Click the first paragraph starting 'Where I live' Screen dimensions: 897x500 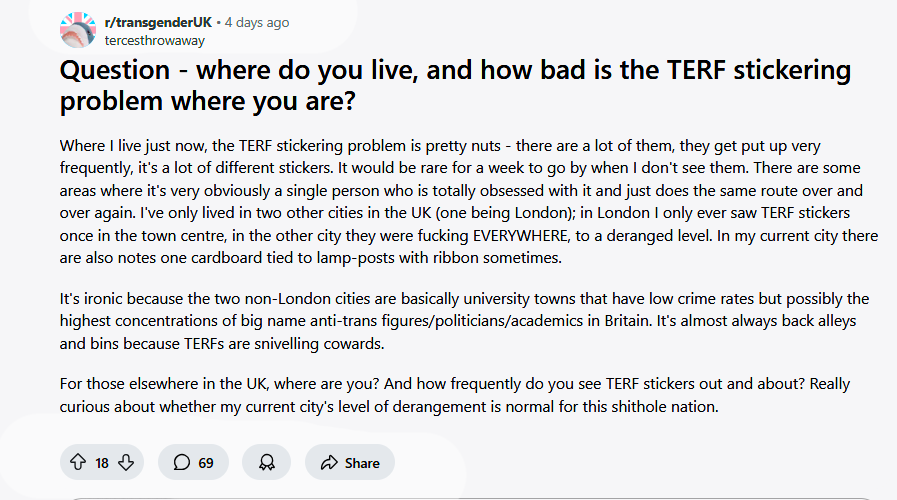pos(469,201)
